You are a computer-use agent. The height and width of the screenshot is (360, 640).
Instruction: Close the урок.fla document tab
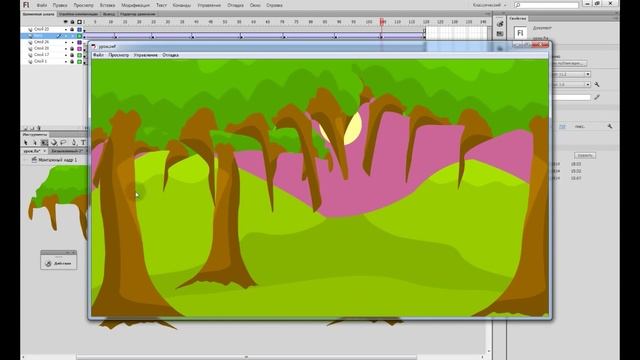click(x=44, y=151)
